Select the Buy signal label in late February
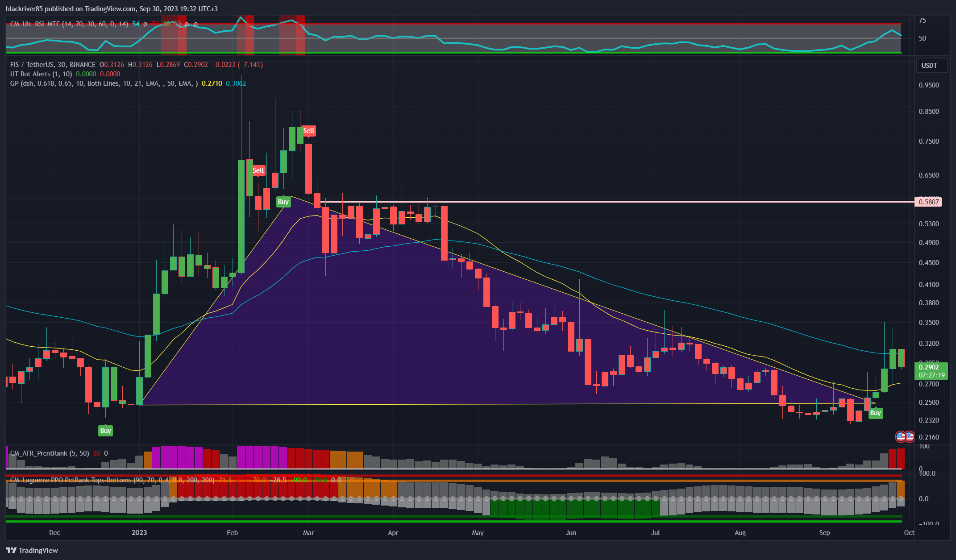This screenshot has height=560, width=956. coord(283,202)
